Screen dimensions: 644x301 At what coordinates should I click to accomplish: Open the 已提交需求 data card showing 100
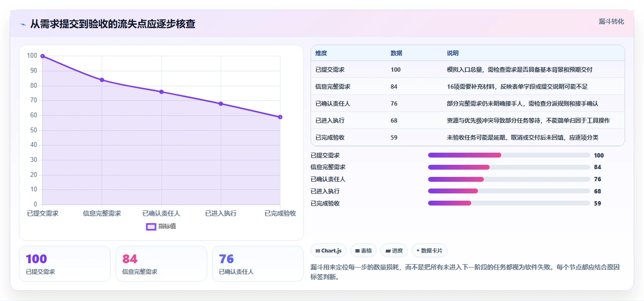tap(65, 264)
